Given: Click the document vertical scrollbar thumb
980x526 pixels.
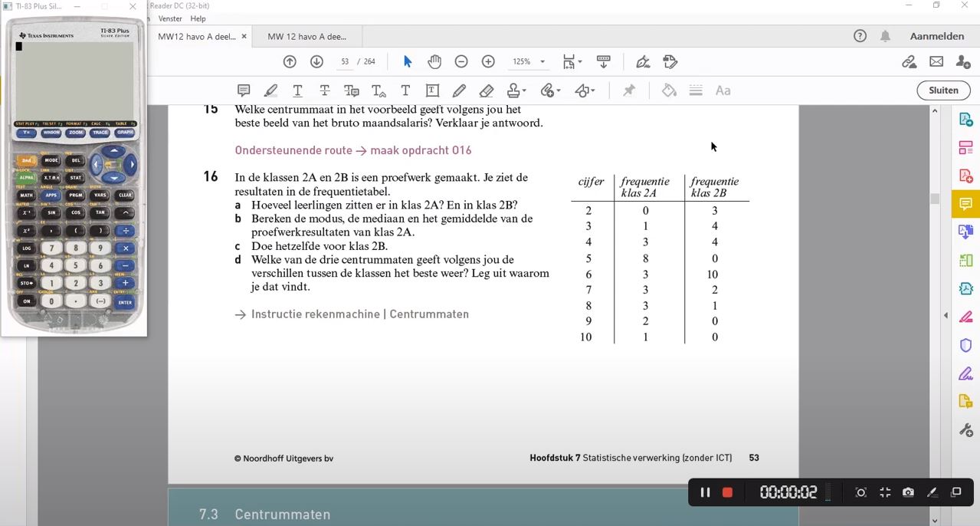Looking at the screenshot, I should [x=934, y=199].
